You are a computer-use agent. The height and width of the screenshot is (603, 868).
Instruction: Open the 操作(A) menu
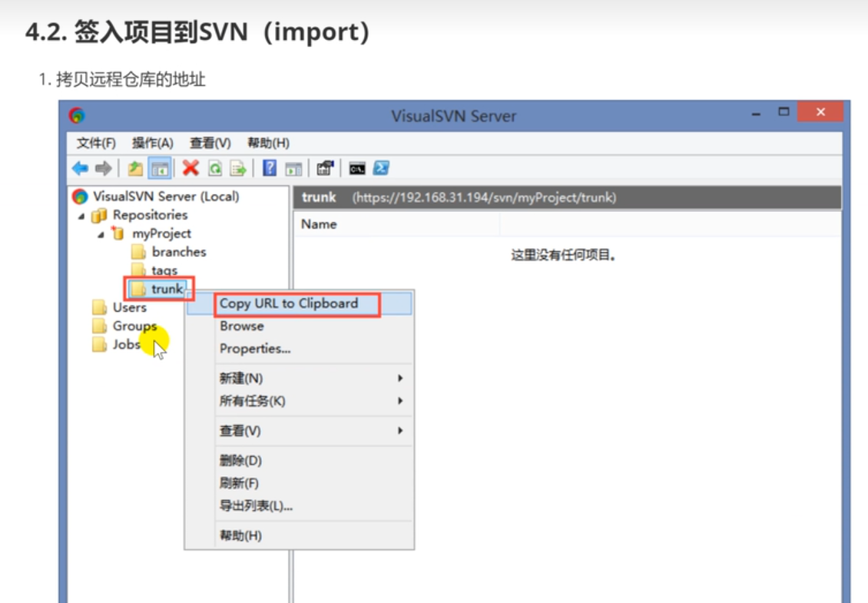153,143
